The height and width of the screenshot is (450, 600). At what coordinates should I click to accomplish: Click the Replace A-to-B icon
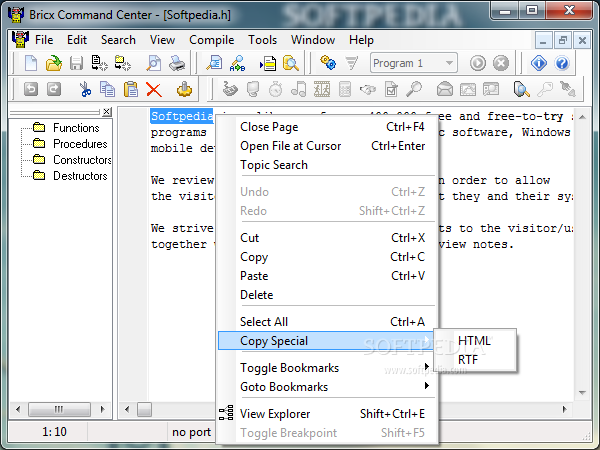pos(237,63)
